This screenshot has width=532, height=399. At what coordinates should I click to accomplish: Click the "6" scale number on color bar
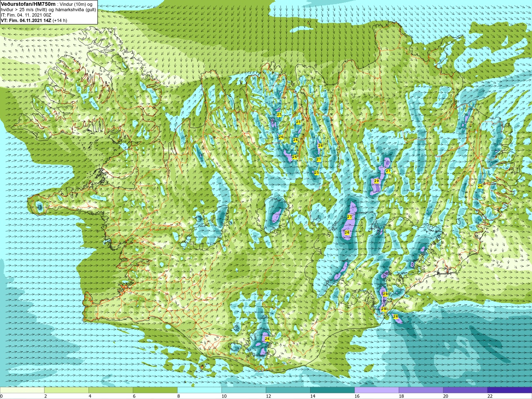134,396
